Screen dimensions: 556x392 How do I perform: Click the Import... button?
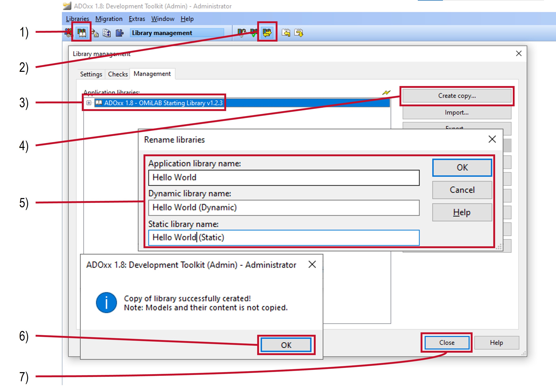(x=457, y=113)
